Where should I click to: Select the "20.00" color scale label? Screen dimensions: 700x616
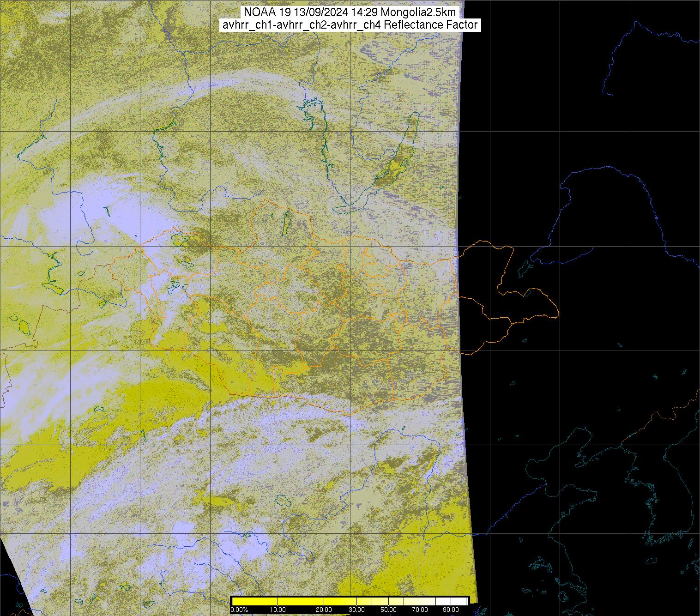(x=325, y=610)
